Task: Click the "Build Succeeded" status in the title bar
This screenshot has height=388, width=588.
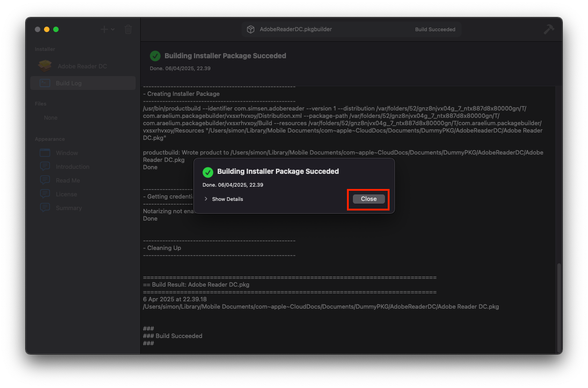Action: pyautogui.click(x=435, y=29)
